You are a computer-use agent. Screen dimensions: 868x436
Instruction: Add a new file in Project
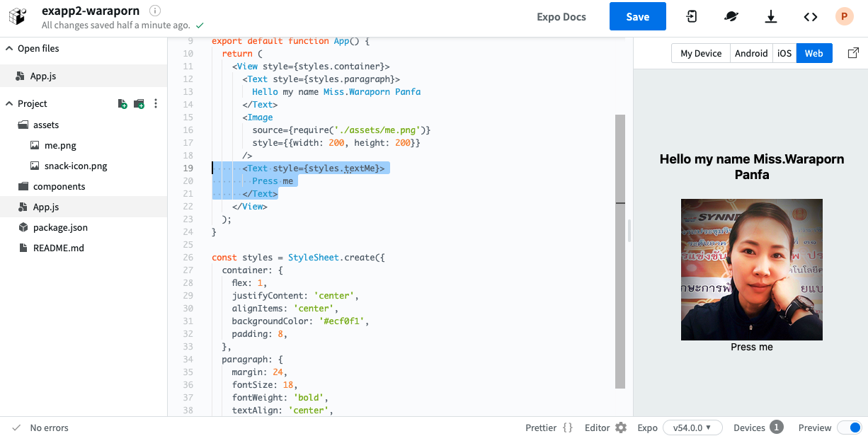click(x=122, y=103)
